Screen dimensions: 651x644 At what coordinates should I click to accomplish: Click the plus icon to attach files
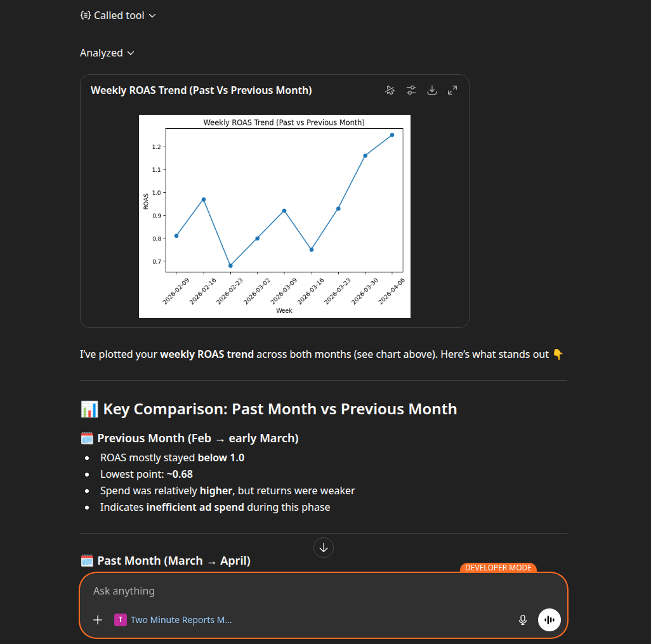[x=97, y=620]
